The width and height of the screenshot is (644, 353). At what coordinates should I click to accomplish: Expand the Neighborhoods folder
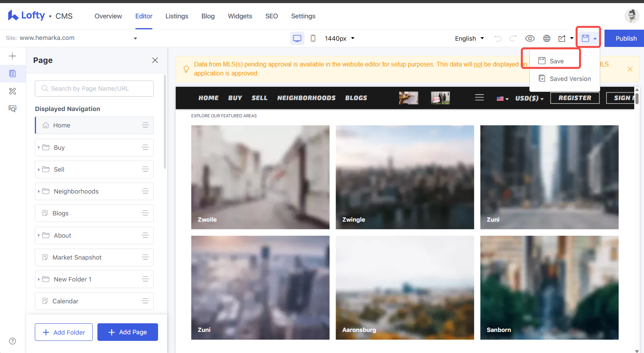(39, 191)
